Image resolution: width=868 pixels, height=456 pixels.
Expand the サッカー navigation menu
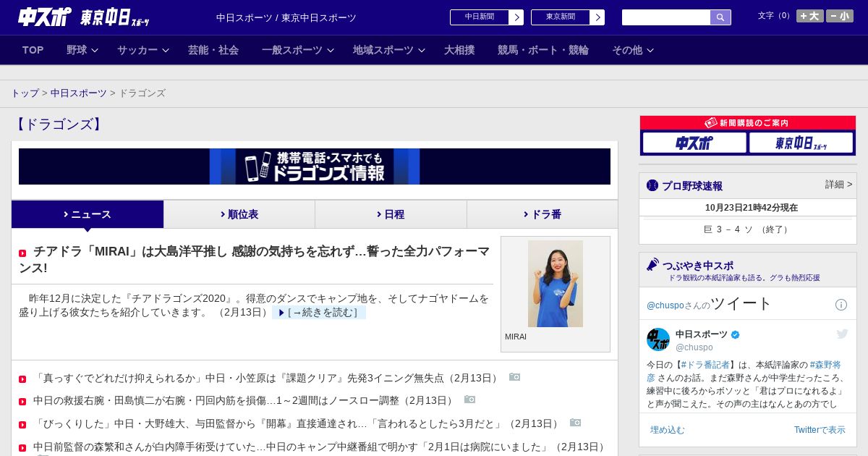pos(143,50)
